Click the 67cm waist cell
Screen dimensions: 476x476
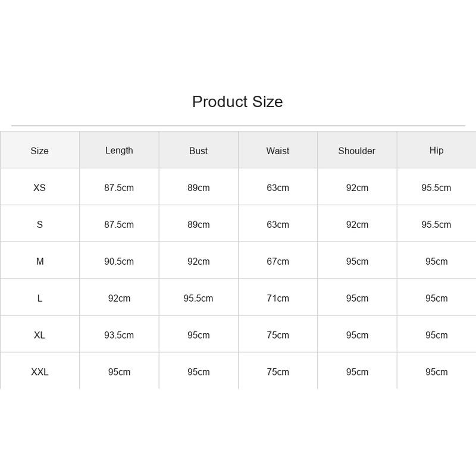tap(278, 261)
